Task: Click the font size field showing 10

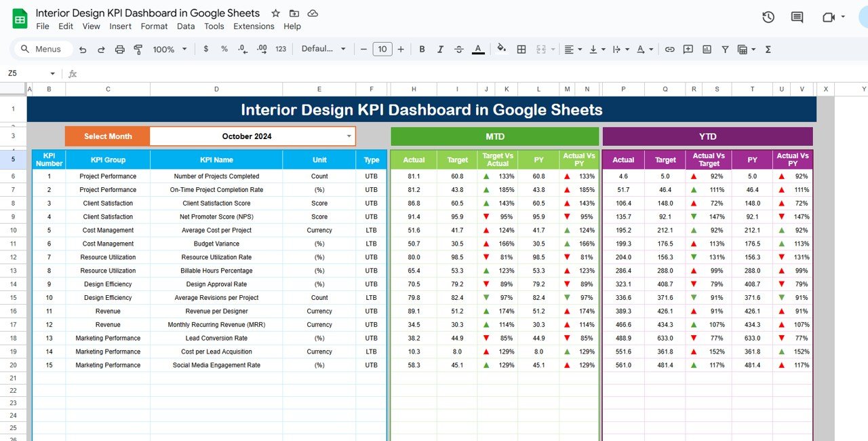Action: 382,50
